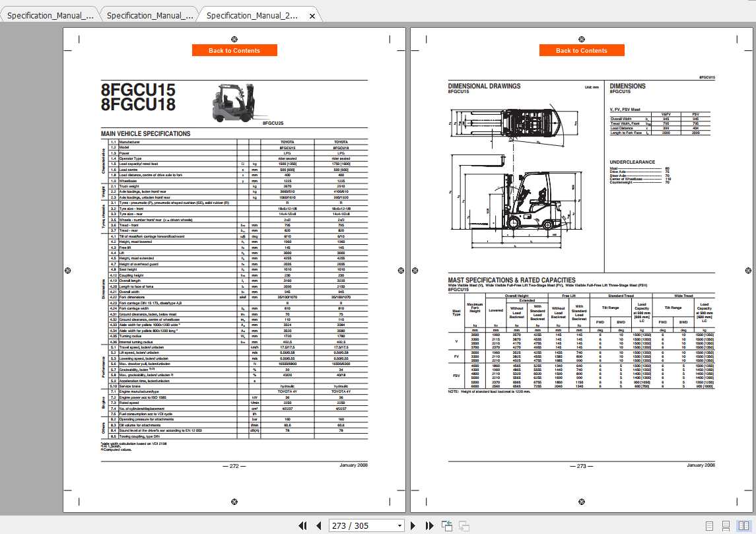
Task: Open the page number dropdown list
Action: tap(400, 525)
